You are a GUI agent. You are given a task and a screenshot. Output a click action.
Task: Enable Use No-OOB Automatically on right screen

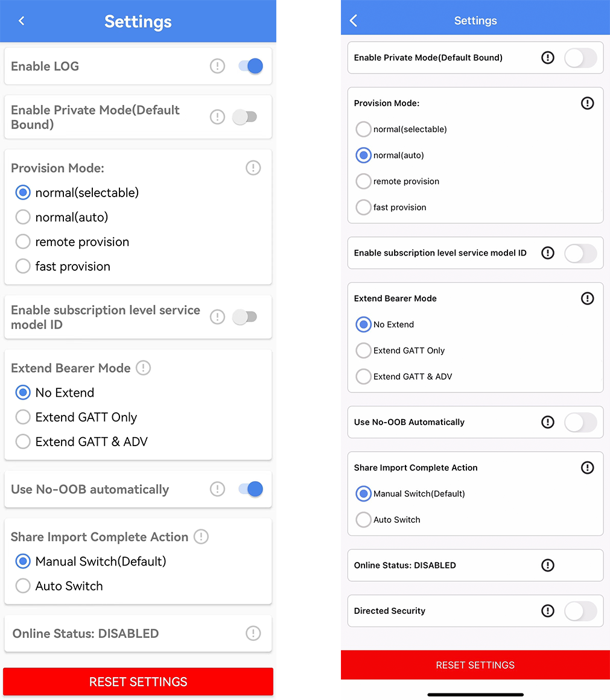point(580,422)
